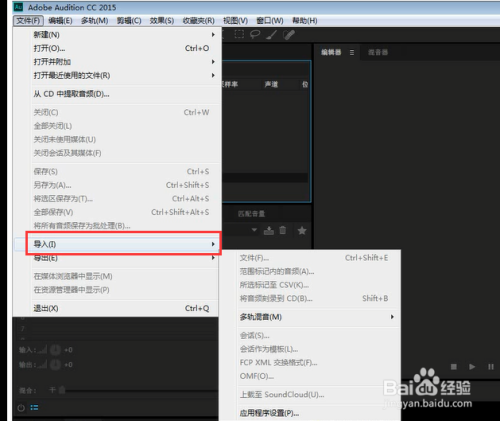Click the +0 value beside 输出
The image size is (500, 421).
tap(68, 365)
